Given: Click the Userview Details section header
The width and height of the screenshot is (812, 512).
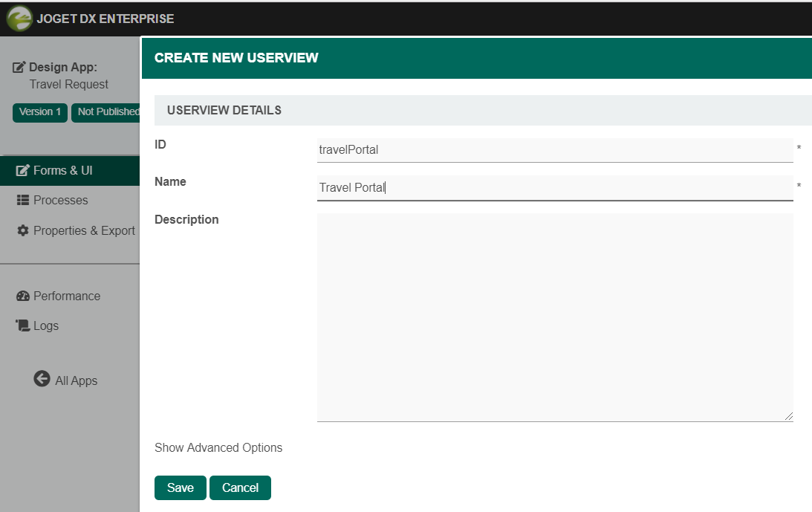Looking at the screenshot, I should (x=224, y=110).
